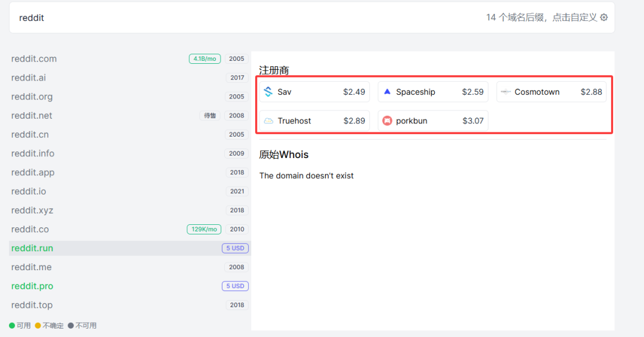Open the Sav registrar at $2.49
Screen dimensions: 644x337
[315, 92]
